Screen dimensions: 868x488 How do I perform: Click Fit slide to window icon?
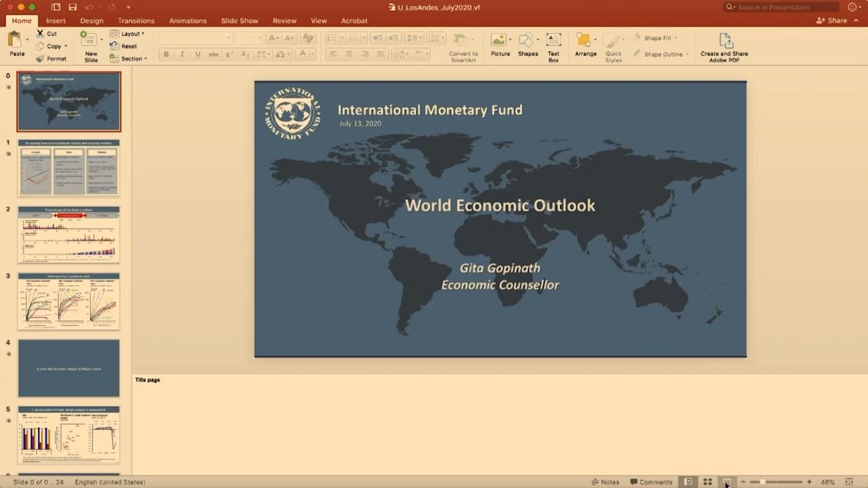point(849,482)
